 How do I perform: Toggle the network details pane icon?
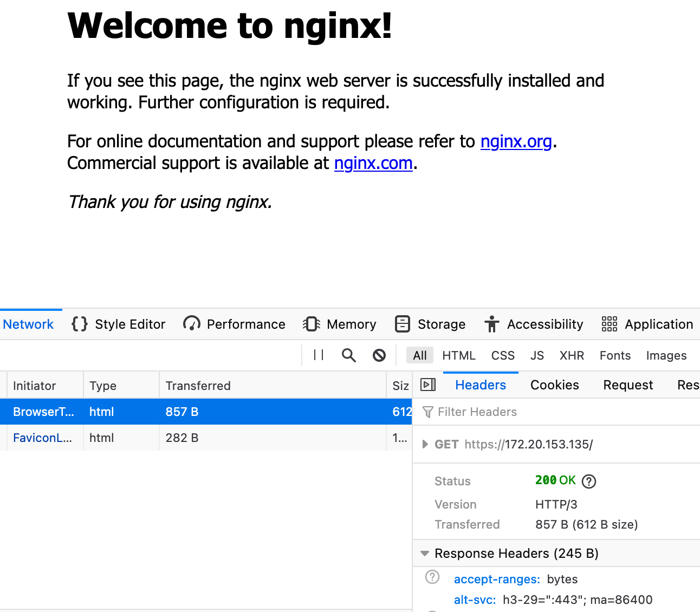click(428, 385)
